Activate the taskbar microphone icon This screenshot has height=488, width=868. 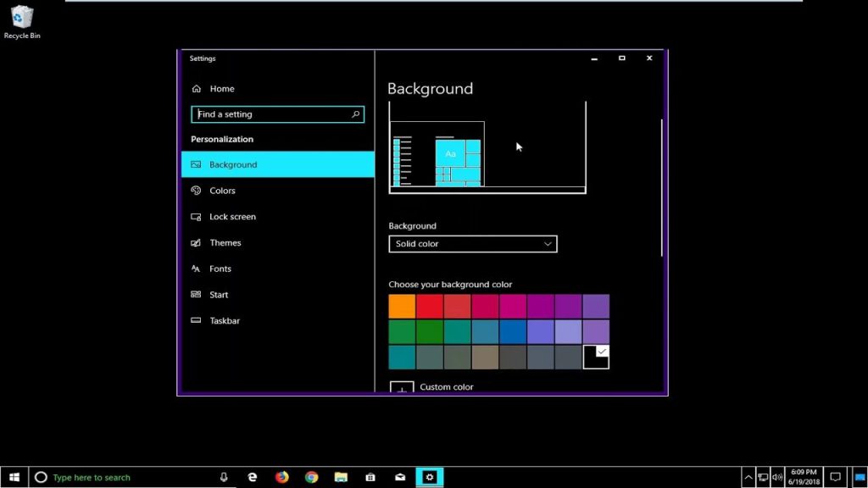(x=224, y=477)
